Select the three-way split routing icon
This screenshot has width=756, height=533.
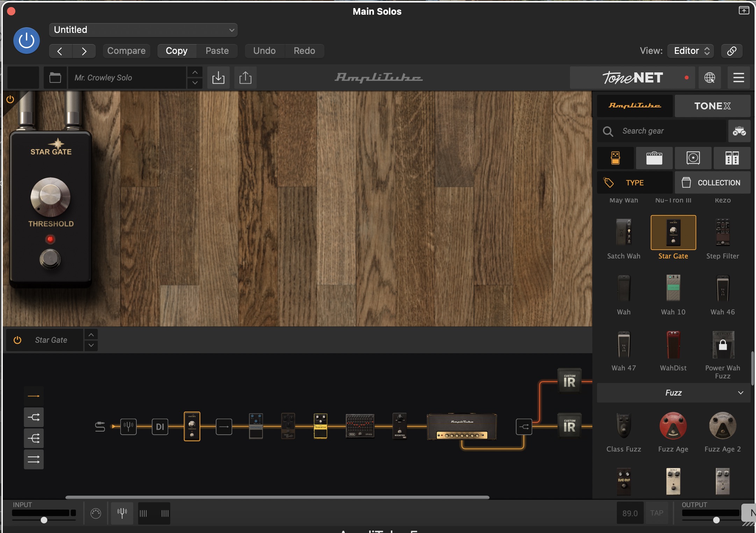34,438
